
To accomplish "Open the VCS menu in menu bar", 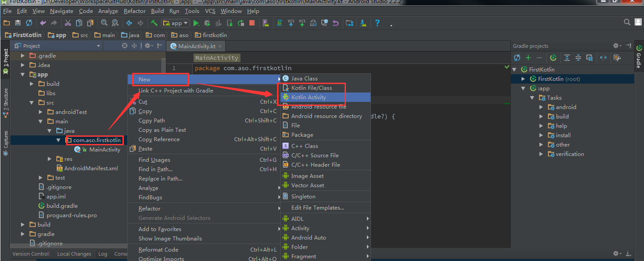I will click(210, 11).
